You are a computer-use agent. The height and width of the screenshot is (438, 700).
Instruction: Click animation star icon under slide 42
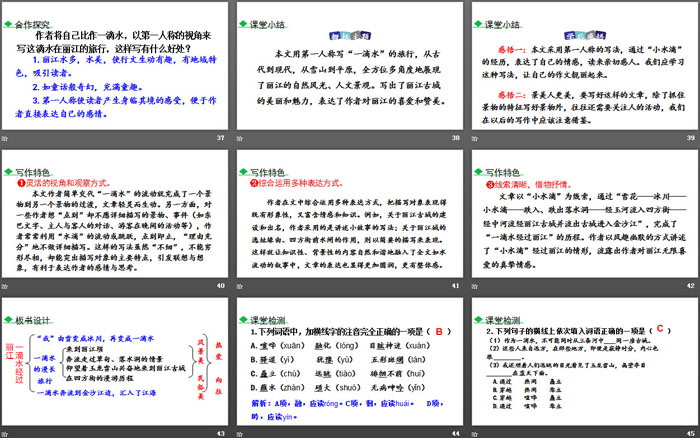(x=475, y=286)
